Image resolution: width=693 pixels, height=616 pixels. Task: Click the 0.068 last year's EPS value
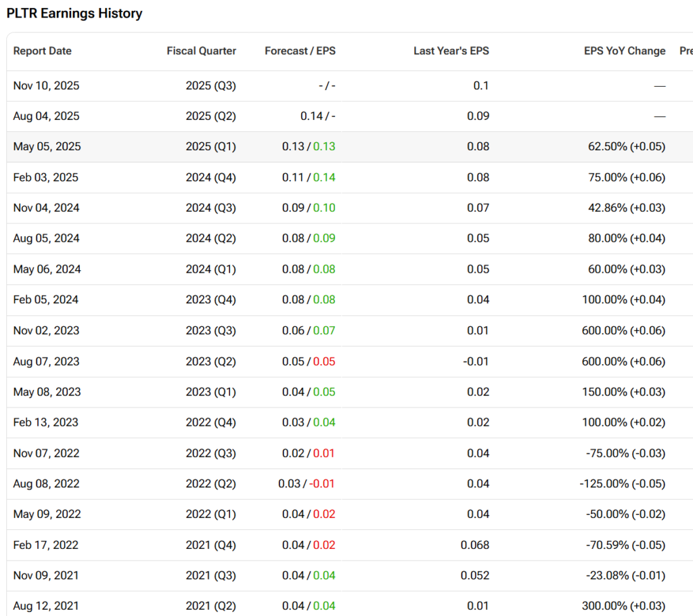tap(474, 545)
